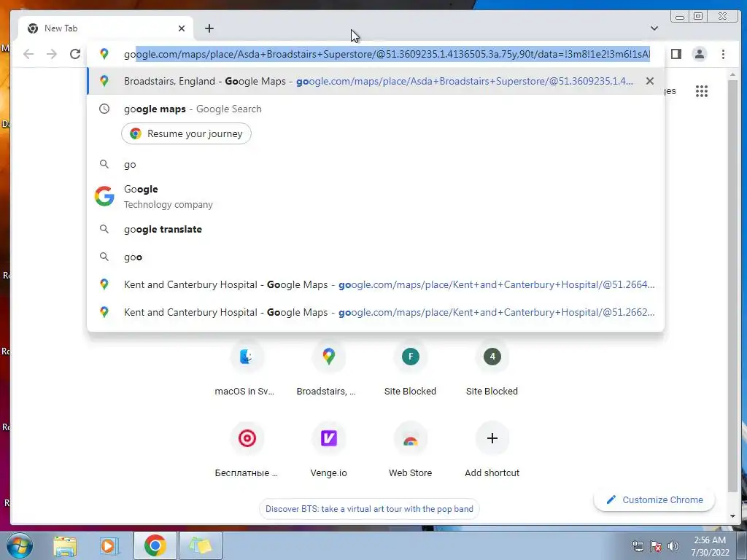Go back with the left arrow
The height and width of the screenshot is (560, 747).
tap(28, 54)
